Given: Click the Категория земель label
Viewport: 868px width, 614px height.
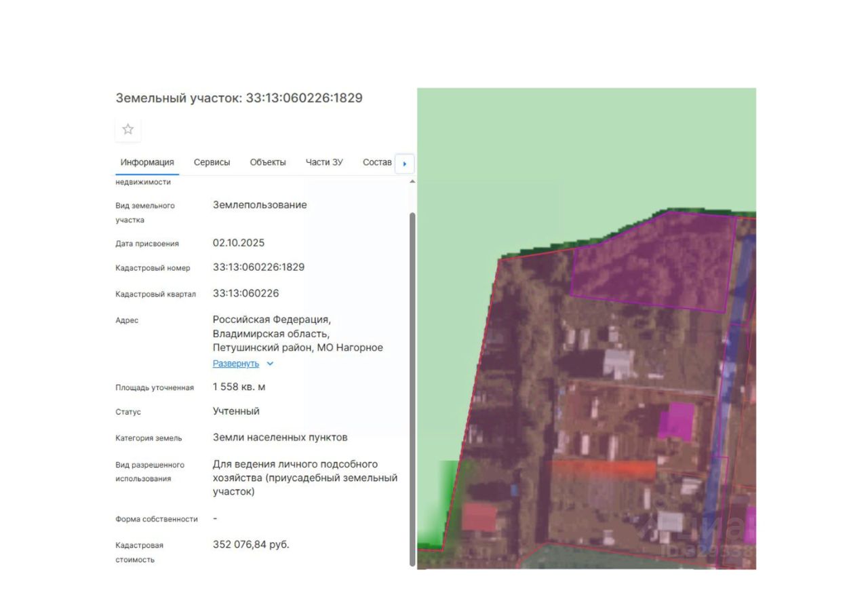Looking at the screenshot, I should 149,438.
